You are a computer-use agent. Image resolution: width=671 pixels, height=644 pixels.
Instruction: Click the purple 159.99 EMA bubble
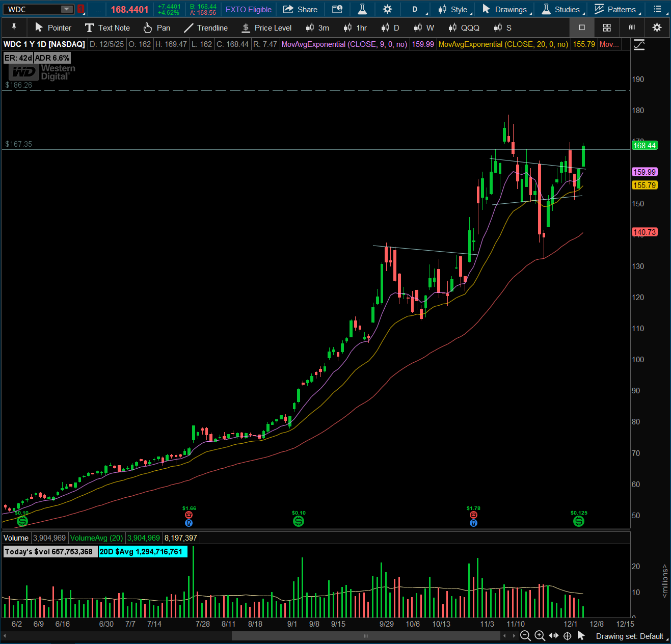[x=645, y=172]
